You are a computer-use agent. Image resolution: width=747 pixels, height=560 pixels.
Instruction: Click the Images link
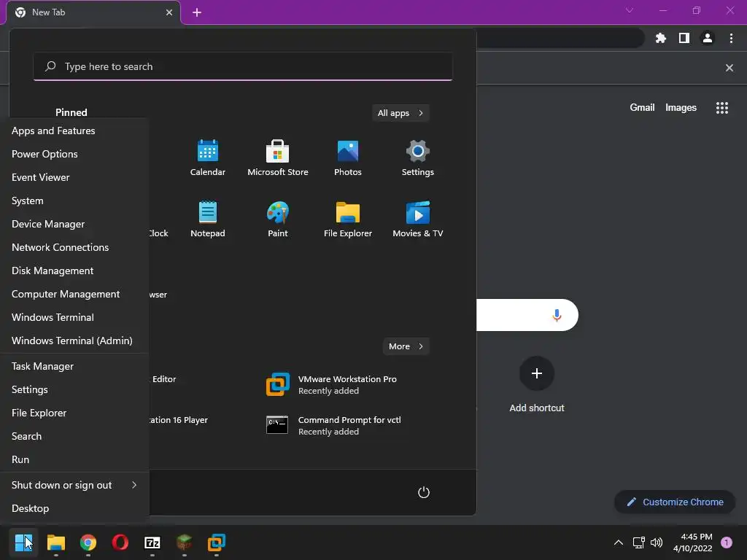pos(681,108)
